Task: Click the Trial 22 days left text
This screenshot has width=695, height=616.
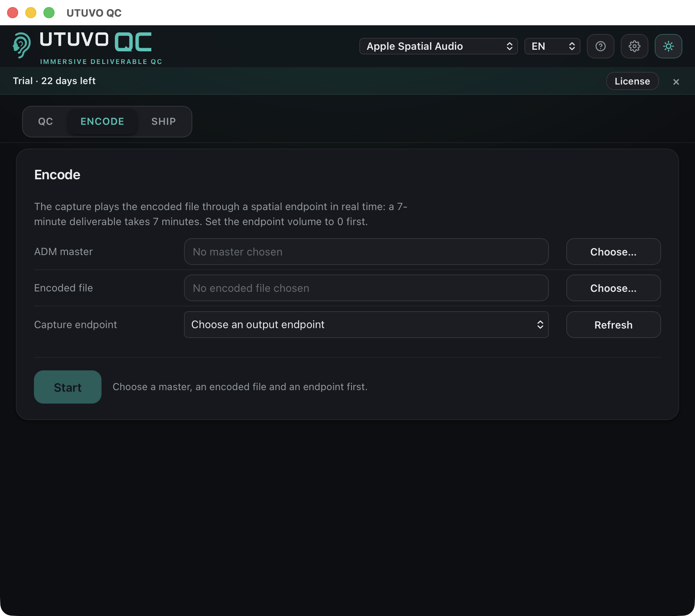Action: coord(54,81)
